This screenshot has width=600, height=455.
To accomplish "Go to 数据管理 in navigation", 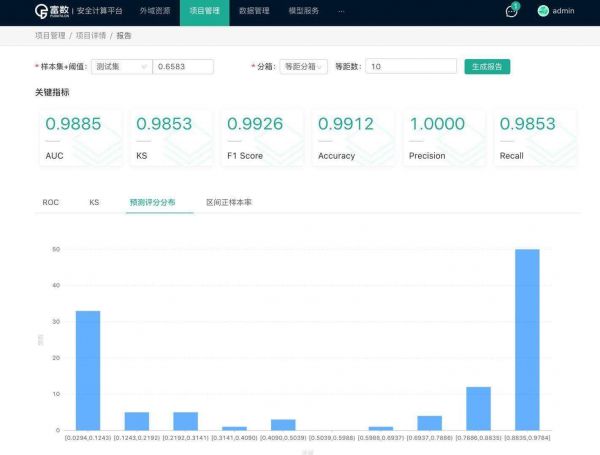I will click(254, 12).
